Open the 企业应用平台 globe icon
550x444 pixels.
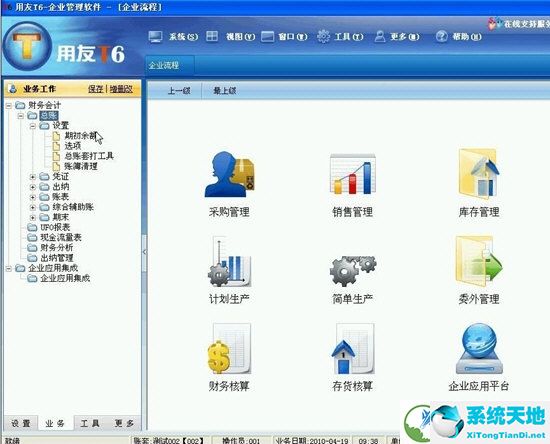pyautogui.click(x=479, y=349)
